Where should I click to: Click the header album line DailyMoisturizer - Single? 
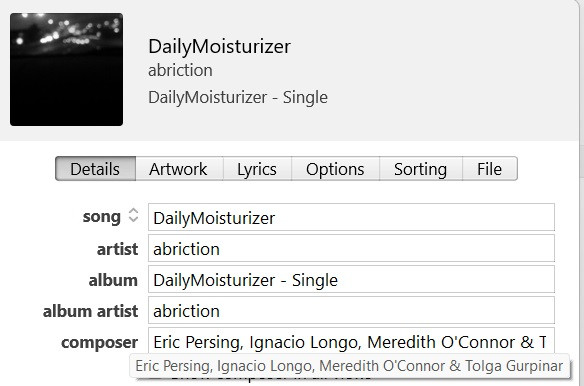238,98
